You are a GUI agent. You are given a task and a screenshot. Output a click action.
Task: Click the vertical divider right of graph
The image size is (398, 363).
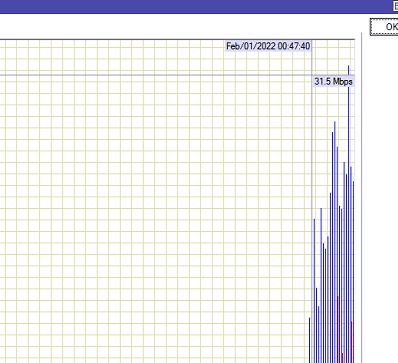pos(362,197)
